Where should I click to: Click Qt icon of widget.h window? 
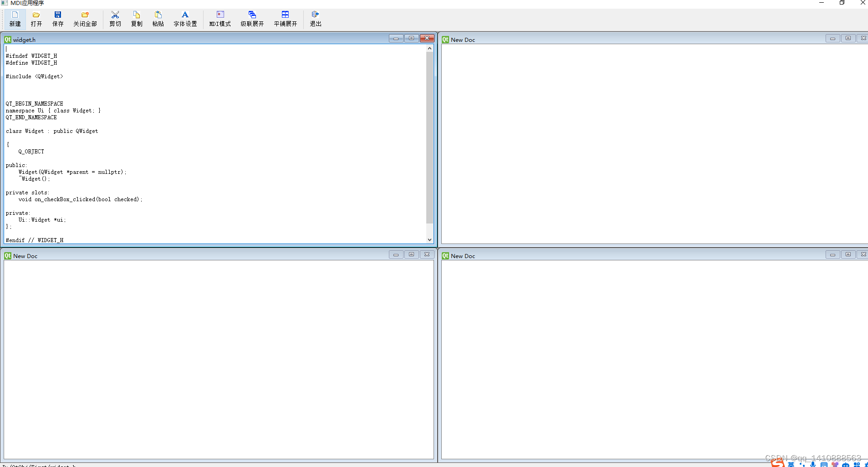pyautogui.click(x=8, y=40)
